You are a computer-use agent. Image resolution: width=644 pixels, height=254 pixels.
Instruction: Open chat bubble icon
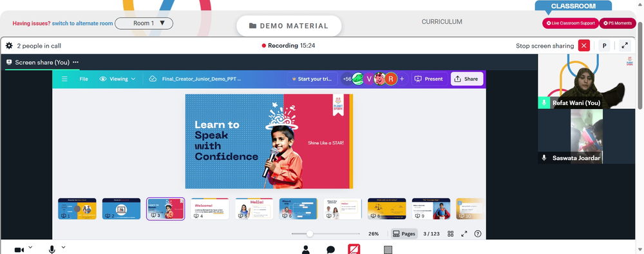pyautogui.click(x=330, y=249)
